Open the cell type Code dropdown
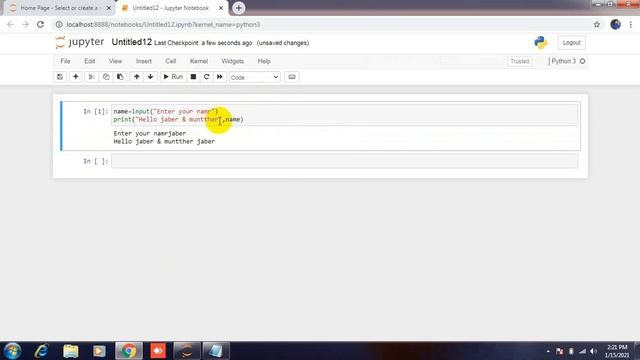Image resolution: width=640 pixels, height=360 pixels. pyautogui.click(x=254, y=77)
